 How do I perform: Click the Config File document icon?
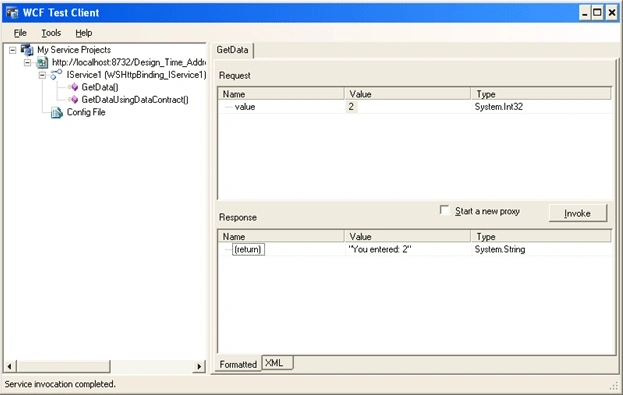[56, 113]
